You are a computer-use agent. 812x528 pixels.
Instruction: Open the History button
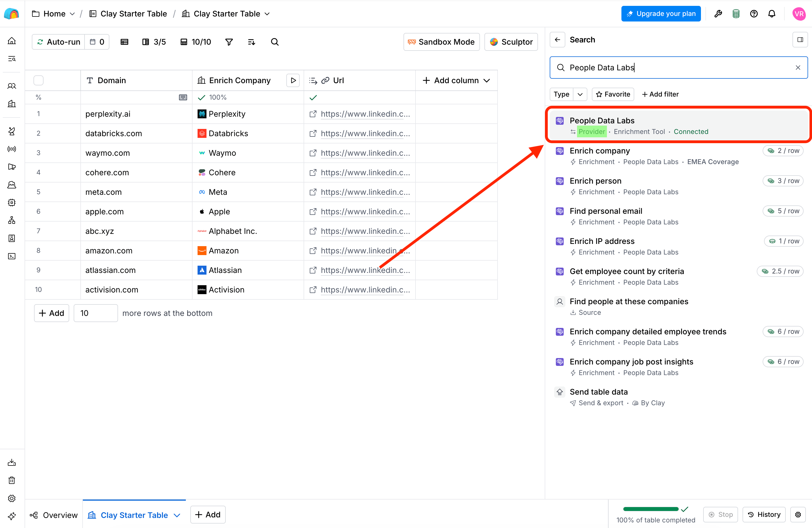pyautogui.click(x=764, y=514)
